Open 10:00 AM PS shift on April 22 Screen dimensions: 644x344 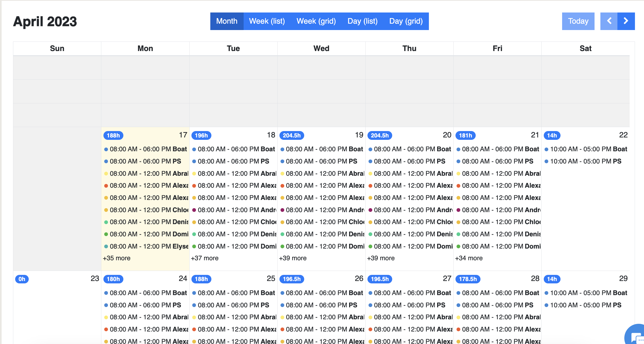click(x=586, y=161)
